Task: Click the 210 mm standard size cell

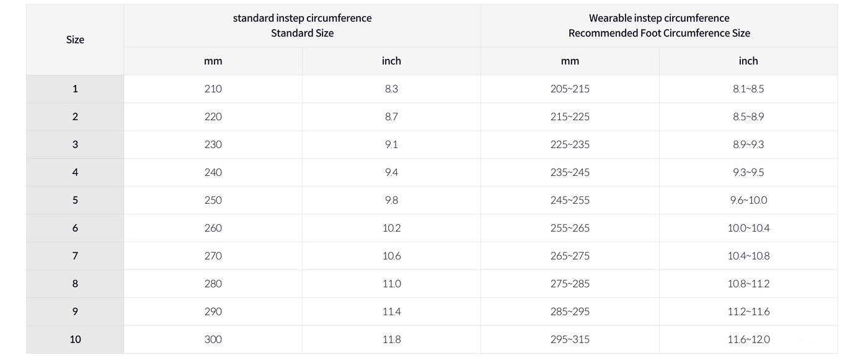Action: [x=213, y=89]
